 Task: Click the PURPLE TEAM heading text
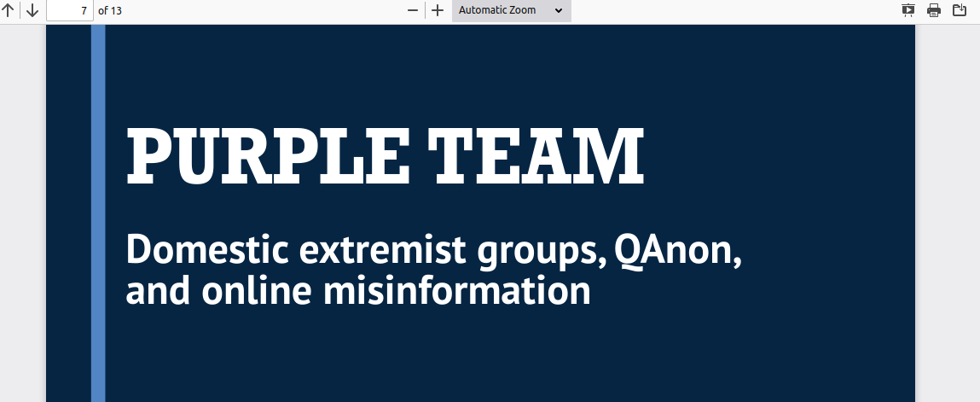385,156
